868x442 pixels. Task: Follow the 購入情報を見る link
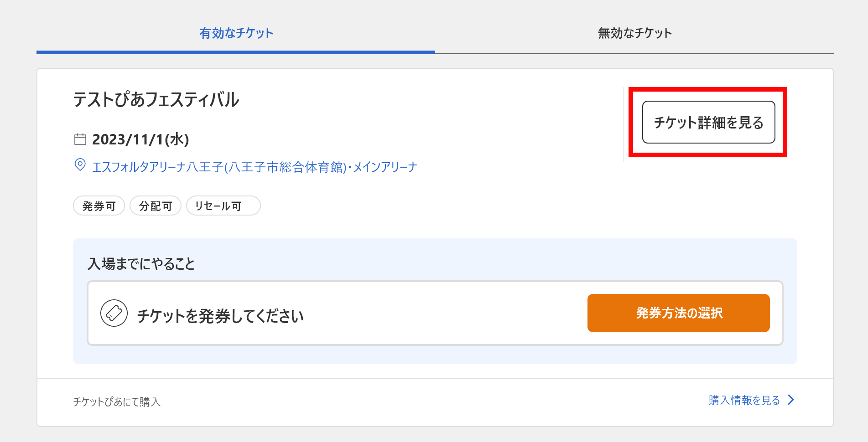pyautogui.click(x=744, y=400)
